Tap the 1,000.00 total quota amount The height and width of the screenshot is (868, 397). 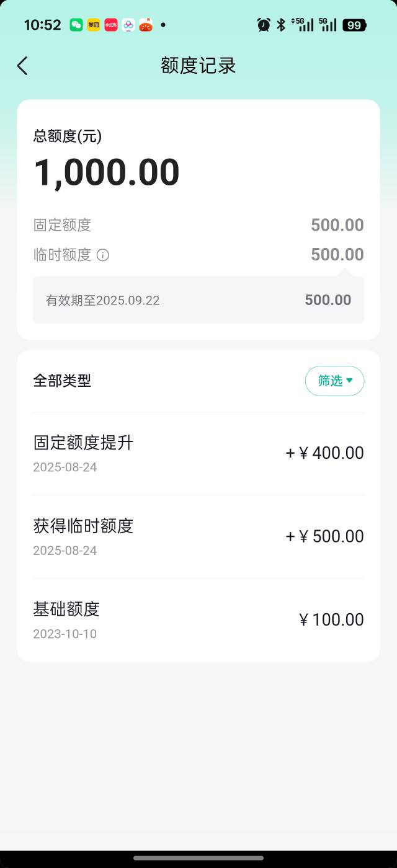coord(107,172)
